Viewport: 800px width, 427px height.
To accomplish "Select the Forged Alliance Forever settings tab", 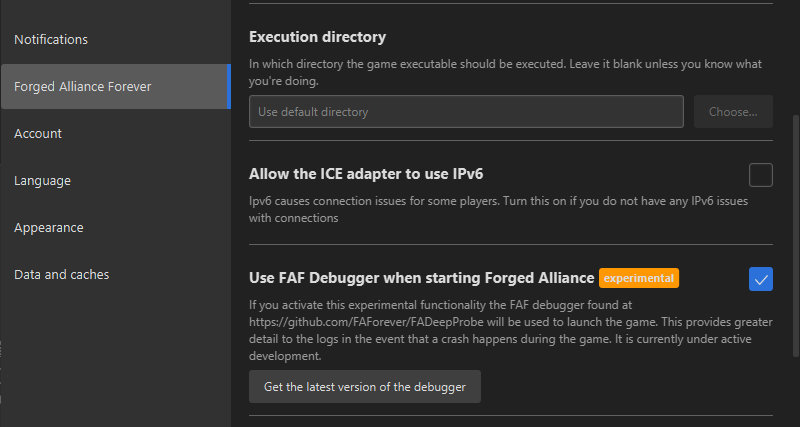I will click(116, 87).
